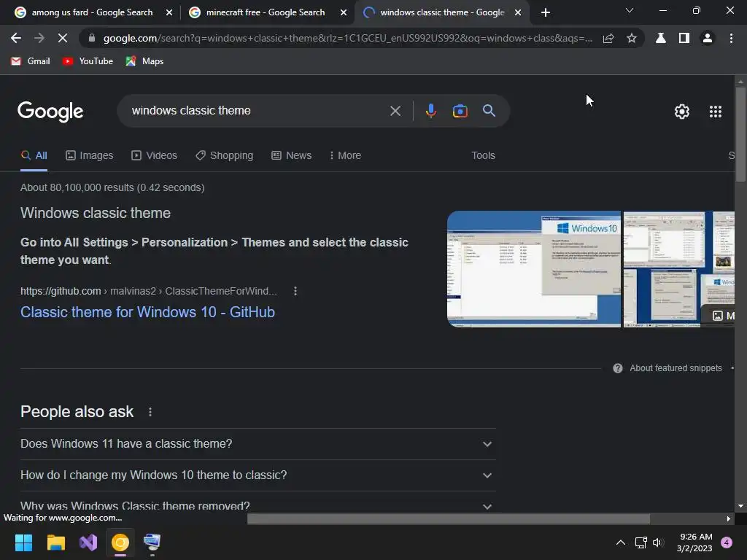Select the Images search tab
Screen dimensions: 747x560
click(x=90, y=156)
